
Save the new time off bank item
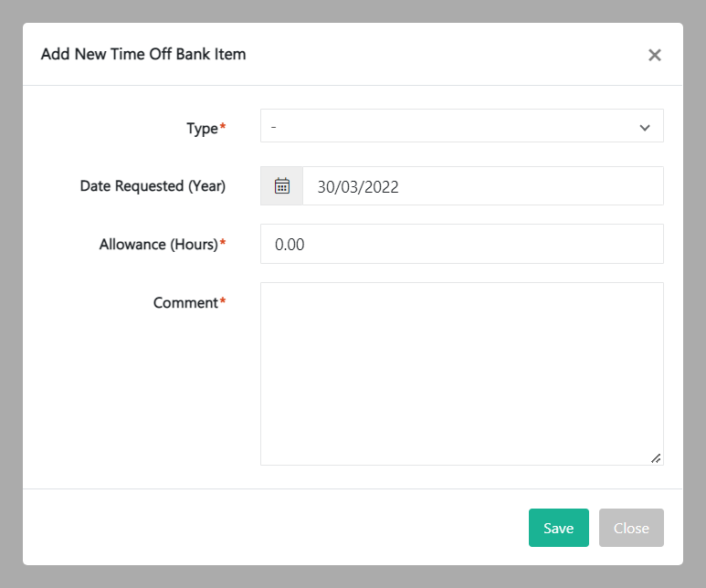(x=558, y=528)
